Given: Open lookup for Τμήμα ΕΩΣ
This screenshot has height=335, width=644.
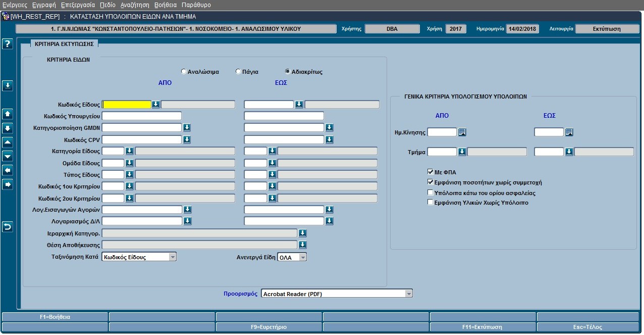Looking at the screenshot, I should point(569,152).
